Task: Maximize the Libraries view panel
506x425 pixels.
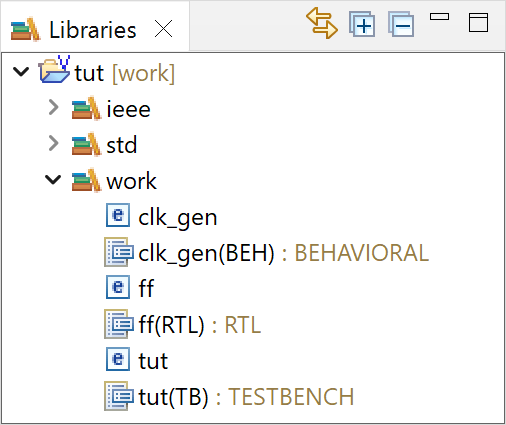Action: click(478, 23)
